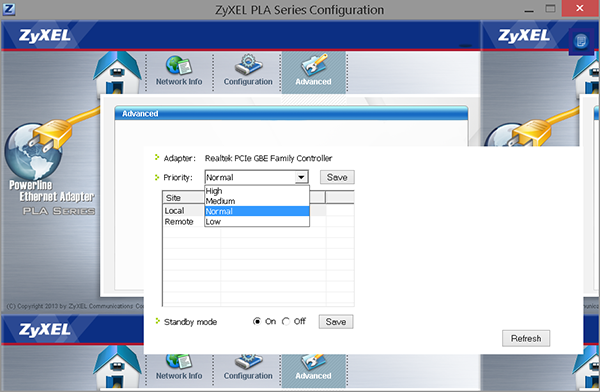Screen dimensions: 600x392
Task: Click the home icon in top toolbar
Action: point(118,73)
